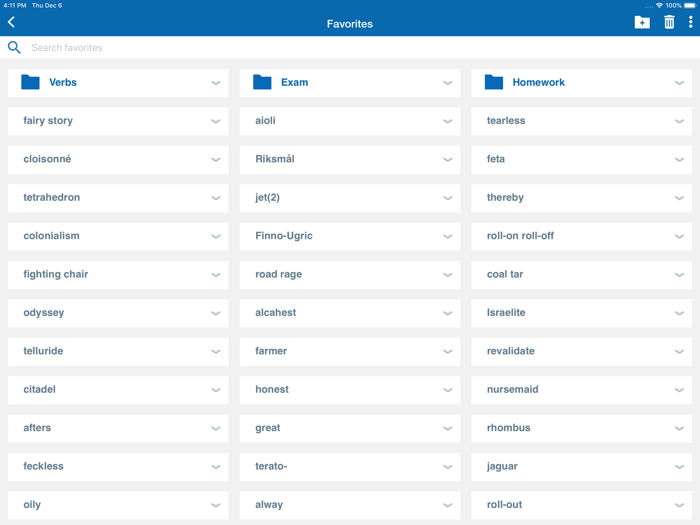Expand the chevron for coal tar
The height and width of the screenshot is (525, 700).
[679, 275]
